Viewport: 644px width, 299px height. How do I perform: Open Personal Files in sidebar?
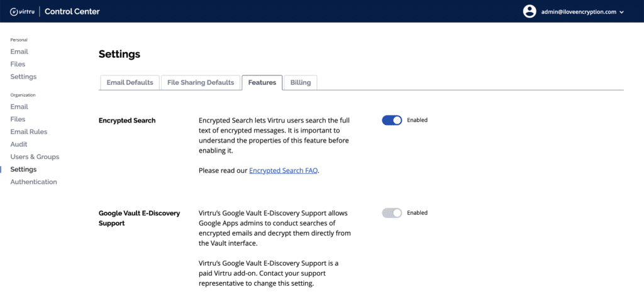(x=18, y=64)
